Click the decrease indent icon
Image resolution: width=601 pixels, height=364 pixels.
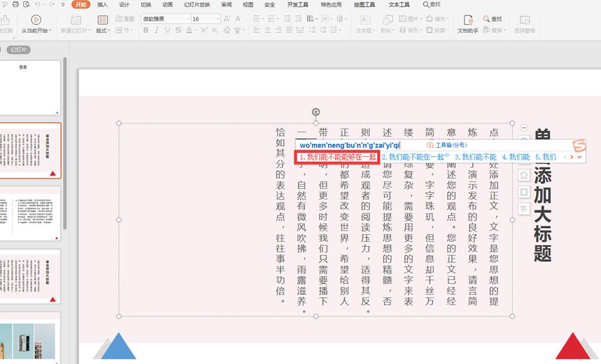coord(288,19)
